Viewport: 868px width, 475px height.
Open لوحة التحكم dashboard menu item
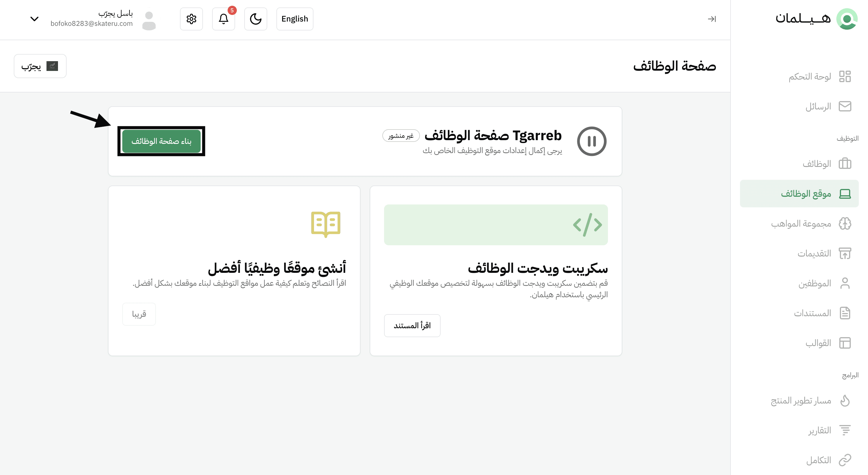(810, 76)
